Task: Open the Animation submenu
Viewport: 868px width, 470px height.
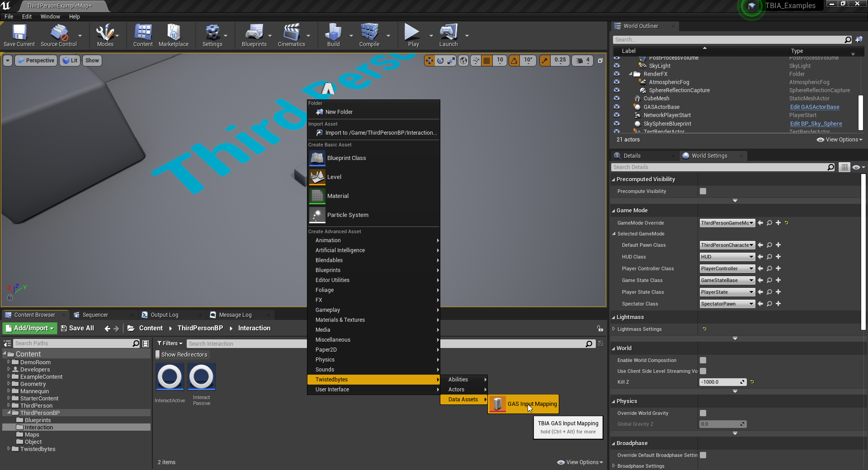Action: pos(373,240)
